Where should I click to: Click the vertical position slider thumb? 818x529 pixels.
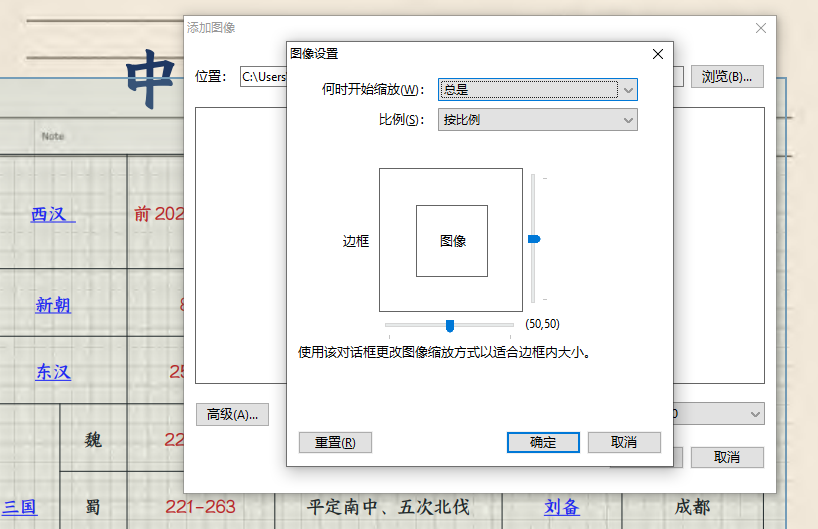(534, 239)
